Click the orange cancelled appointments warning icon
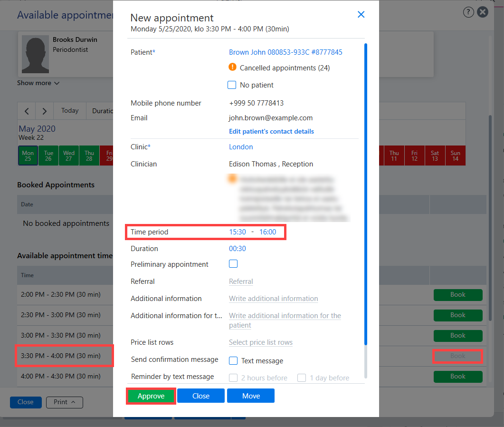 tap(232, 67)
